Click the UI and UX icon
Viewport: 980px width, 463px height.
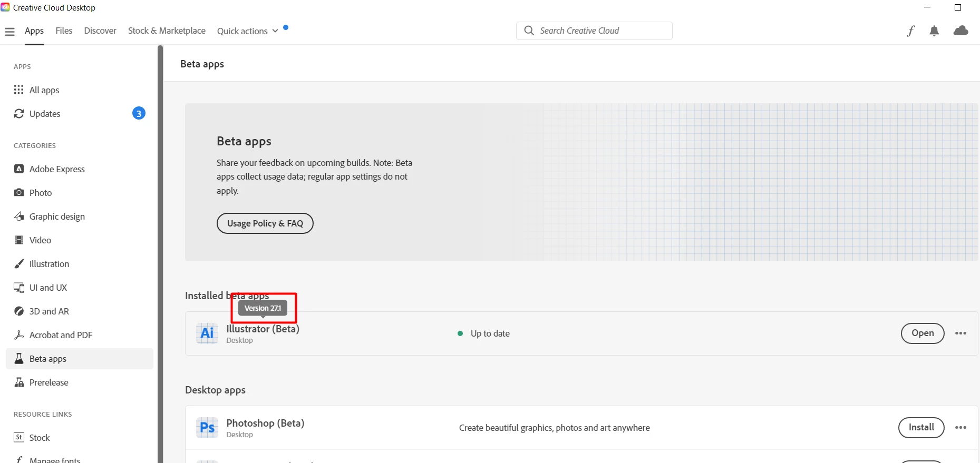point(19,288)
